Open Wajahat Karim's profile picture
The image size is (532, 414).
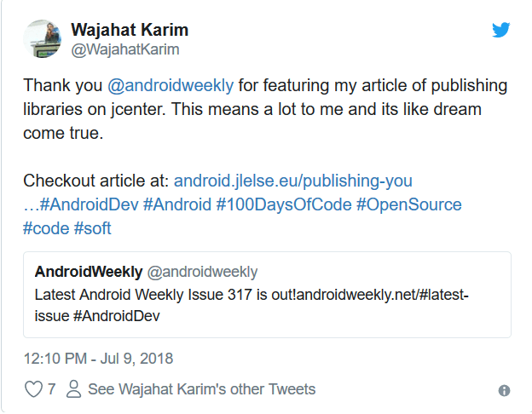click(42, 38)
